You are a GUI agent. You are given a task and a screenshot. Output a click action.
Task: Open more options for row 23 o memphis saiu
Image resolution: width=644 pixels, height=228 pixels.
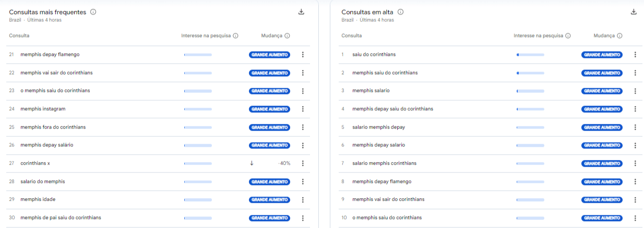pyautogui.click(x=303, y=91)
